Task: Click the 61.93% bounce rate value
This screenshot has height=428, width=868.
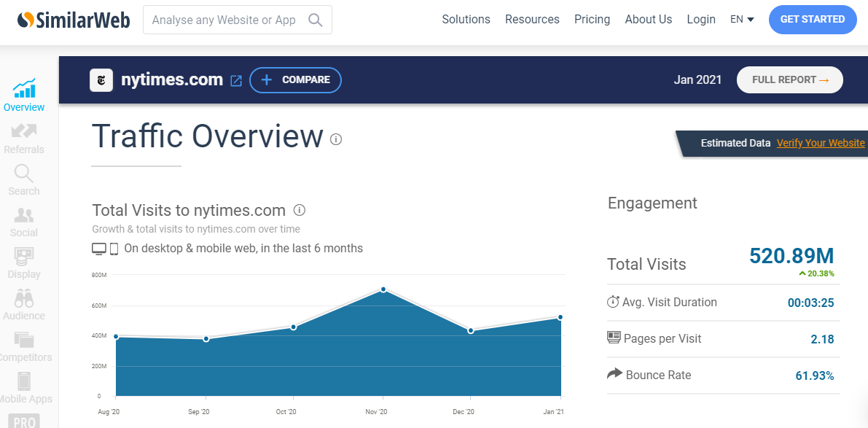Action: [815, 376]
